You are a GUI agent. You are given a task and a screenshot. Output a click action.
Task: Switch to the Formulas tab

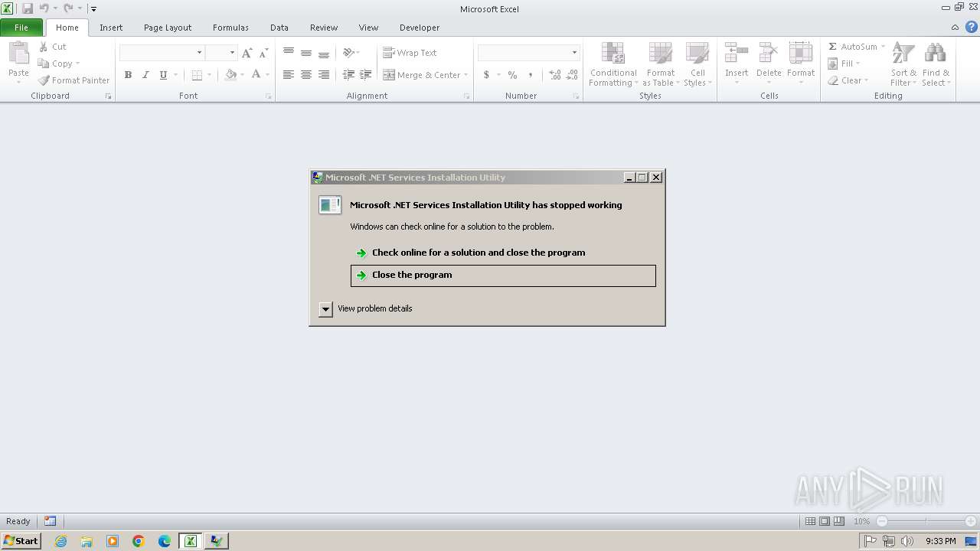point(230,28)
